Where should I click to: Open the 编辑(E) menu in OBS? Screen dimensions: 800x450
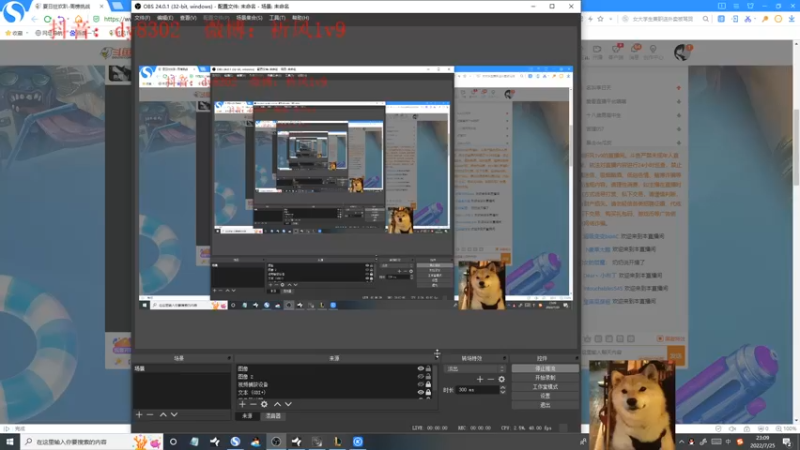(165, 18)
